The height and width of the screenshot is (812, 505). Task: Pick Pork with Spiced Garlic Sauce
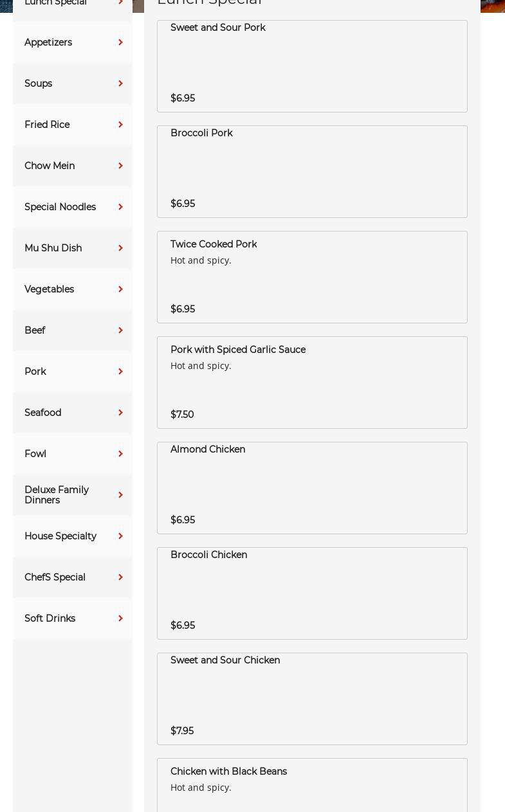(x=312, y=383)
